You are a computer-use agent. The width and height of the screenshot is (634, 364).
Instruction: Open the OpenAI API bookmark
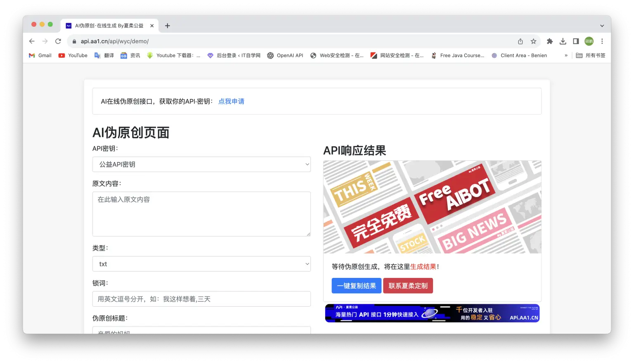pyautogui.click(x=285, y=55)
